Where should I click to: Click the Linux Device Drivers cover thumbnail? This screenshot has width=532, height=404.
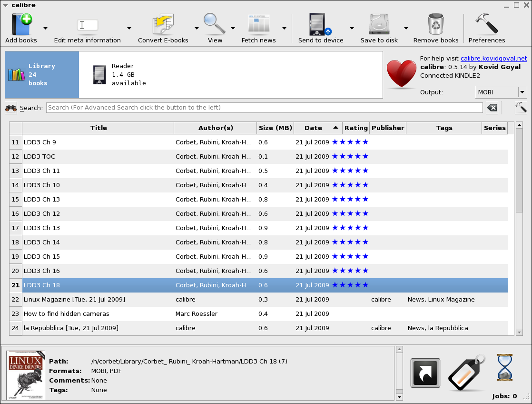pos(26,375)
